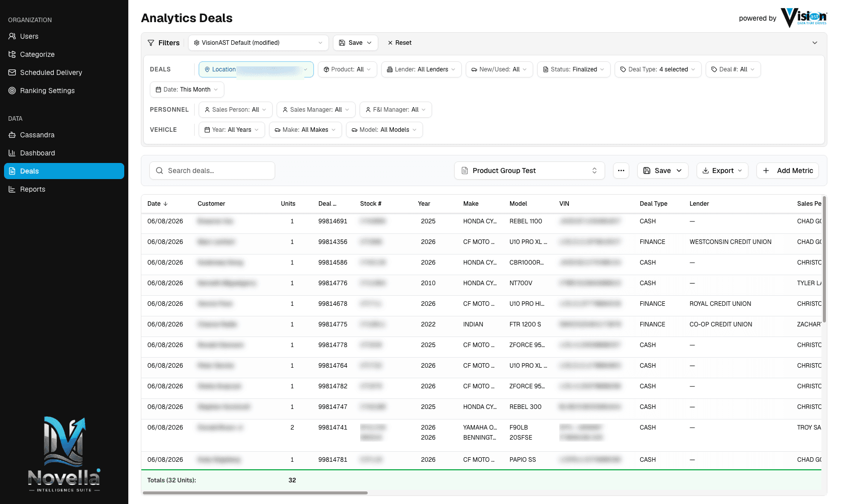Open the Lender: All Lenders filter
845x504 pixels.
pos(421,69)
